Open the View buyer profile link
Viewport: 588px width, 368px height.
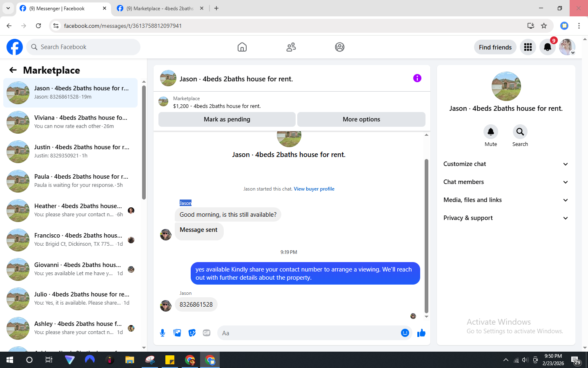pyautogui.click(x=314, y=189)
